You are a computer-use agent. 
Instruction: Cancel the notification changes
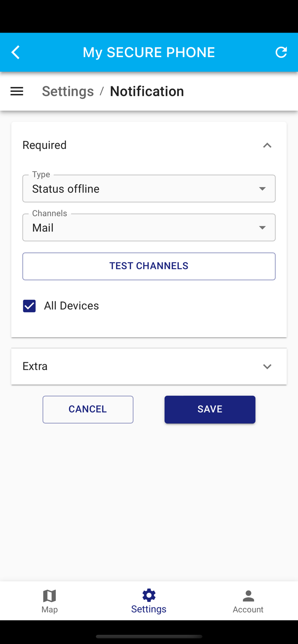pos(88,409)
